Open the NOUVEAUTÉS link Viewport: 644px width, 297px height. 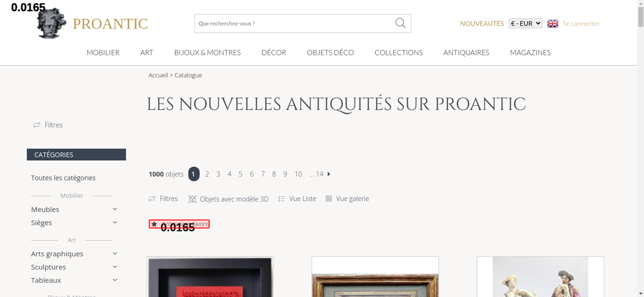coord(482,23)
